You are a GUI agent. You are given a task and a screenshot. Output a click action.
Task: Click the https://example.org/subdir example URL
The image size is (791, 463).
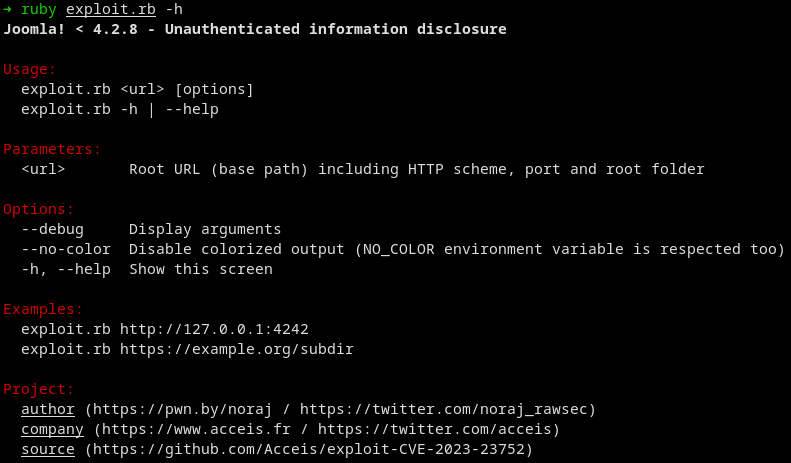(x=237, y=349)
